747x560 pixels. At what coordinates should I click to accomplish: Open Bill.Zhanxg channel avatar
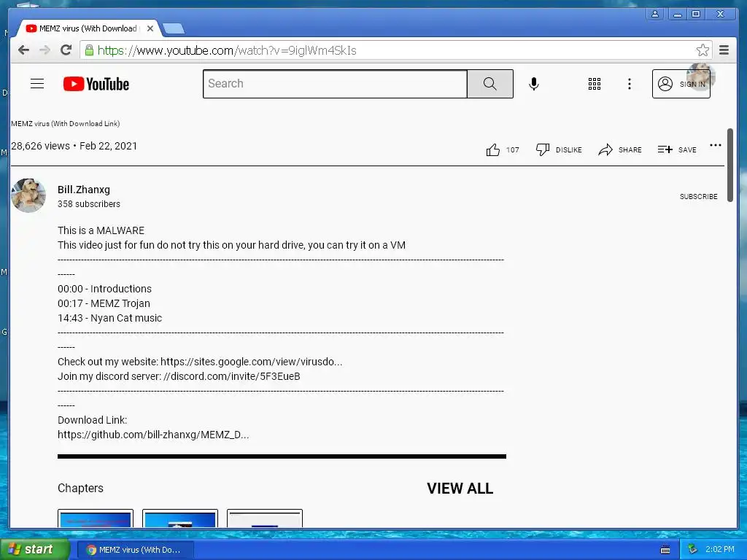coord(28,195)
